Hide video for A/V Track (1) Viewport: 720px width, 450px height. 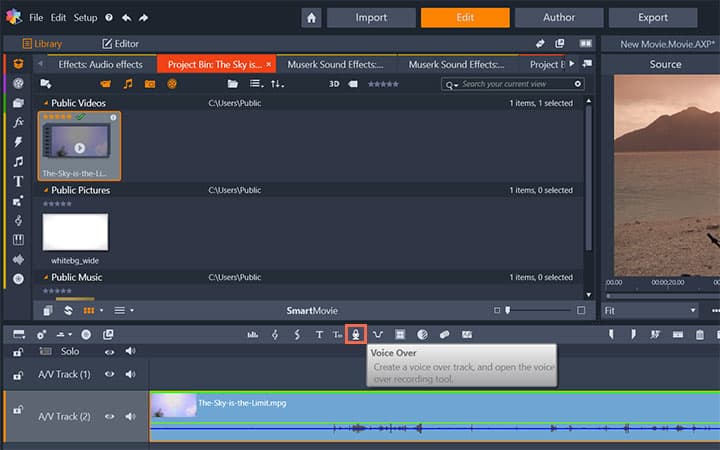click(x=109, y=374)
